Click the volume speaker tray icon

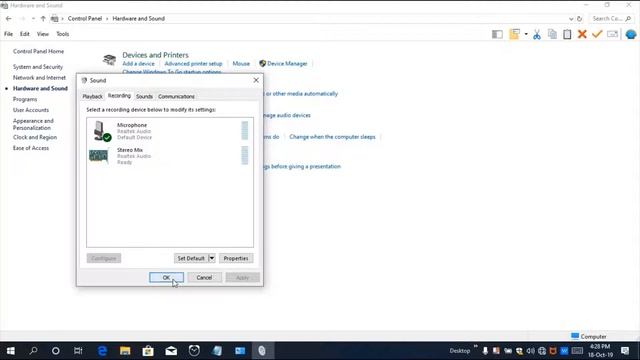coord(530,351)
